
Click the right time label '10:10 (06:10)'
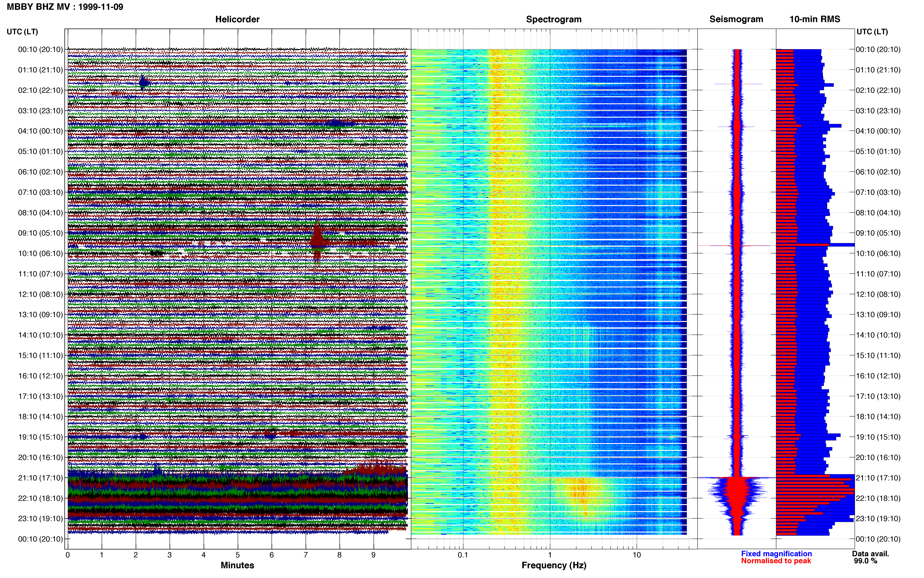pyautogui.click(x=878, y=253)
